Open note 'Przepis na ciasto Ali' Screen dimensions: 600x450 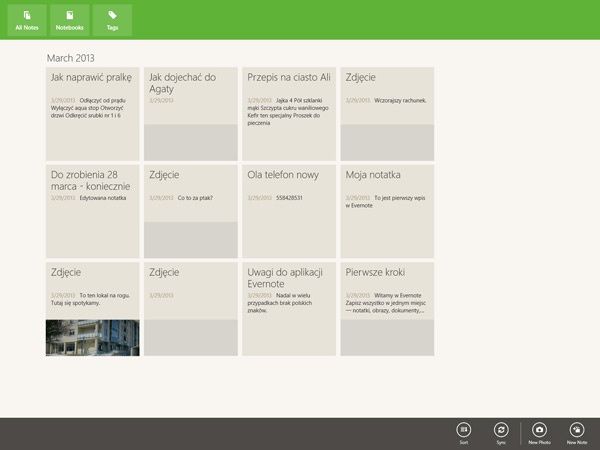click(x=289, y=114)
